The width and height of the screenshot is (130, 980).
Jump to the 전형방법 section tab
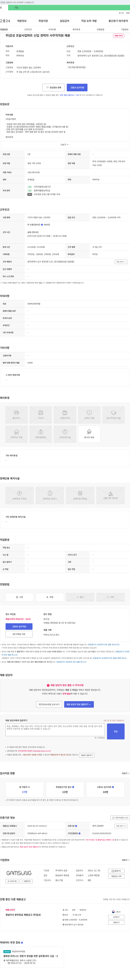coord(100,29)
